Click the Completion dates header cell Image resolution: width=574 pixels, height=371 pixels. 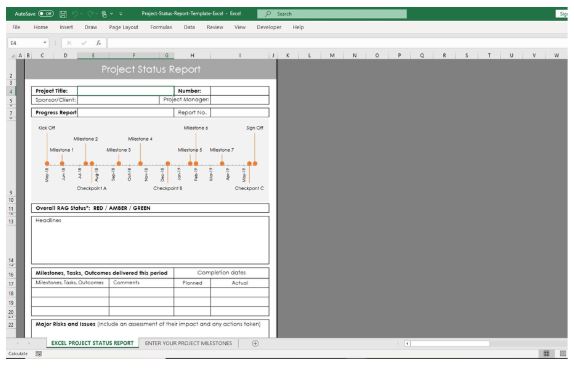pos(221,273)
